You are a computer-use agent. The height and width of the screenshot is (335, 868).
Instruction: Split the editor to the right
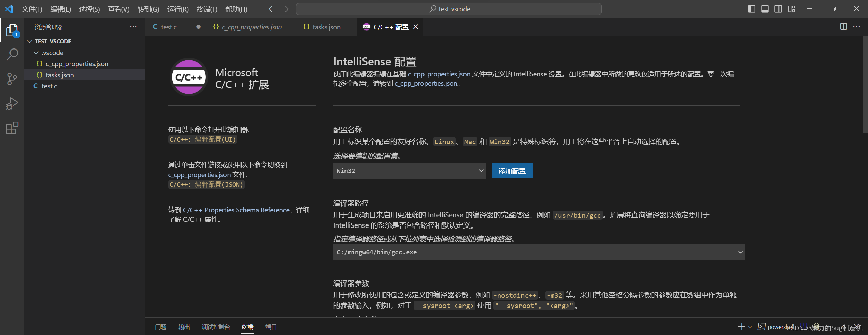(x=843, y=27)
